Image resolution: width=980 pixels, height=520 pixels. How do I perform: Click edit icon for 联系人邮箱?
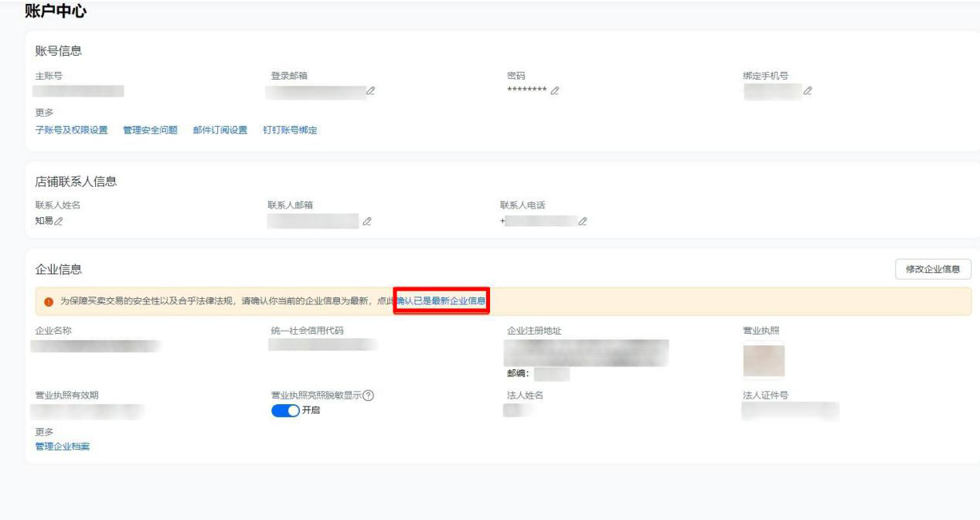(367, 222)
